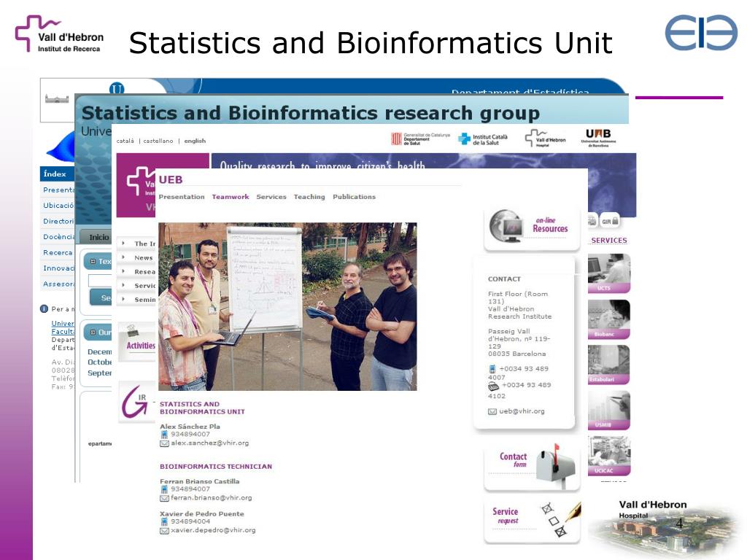Open the Biobanc service thumbnail
The image size is (747, 560).
pos(609,319)
